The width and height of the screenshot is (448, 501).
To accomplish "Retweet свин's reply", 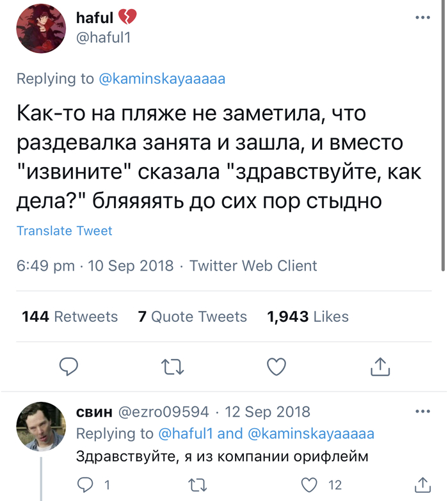I will pyautogui.click(x=198, y=484).
